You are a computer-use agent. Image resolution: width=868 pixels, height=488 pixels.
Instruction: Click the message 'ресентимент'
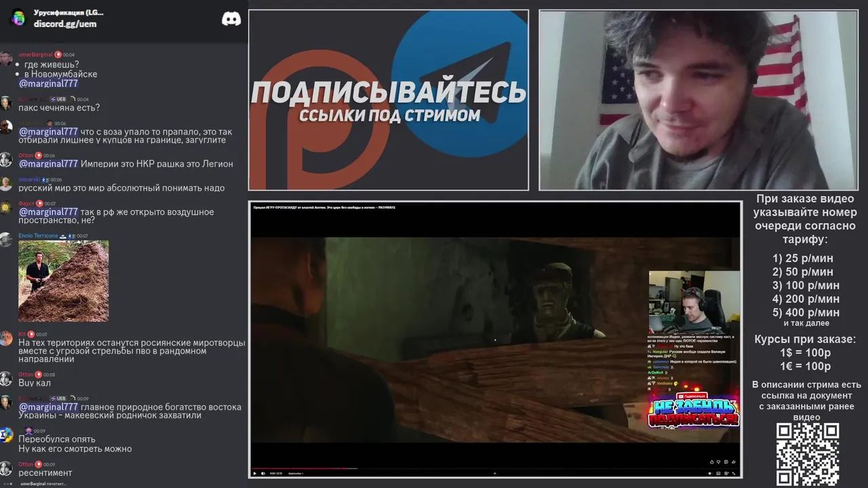tap(45, 472)
